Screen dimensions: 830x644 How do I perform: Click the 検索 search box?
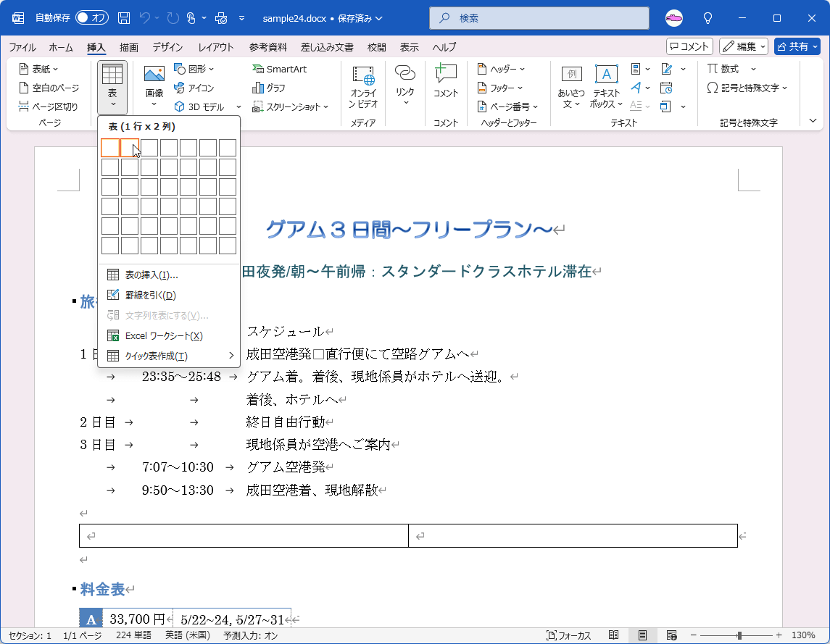(x=539, y=18)
